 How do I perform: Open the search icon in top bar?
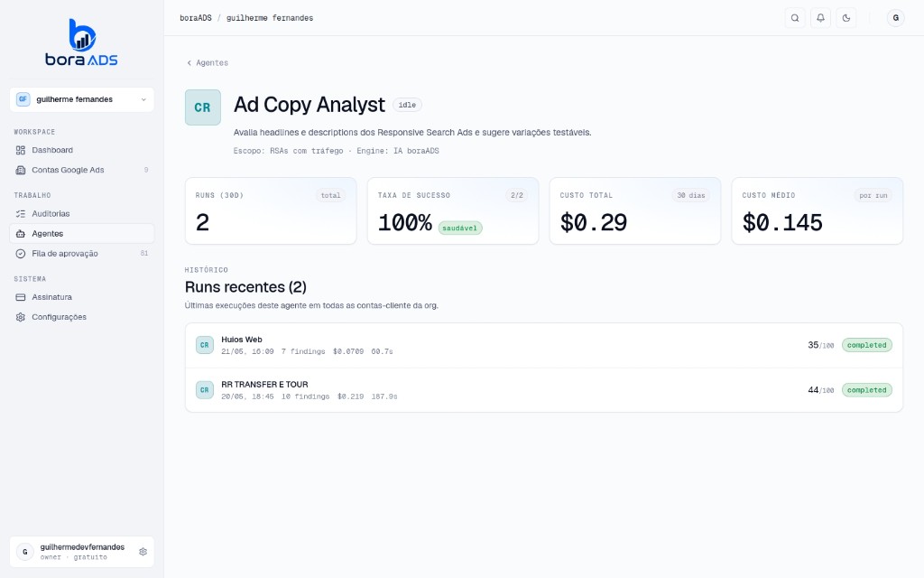[x=795, y=18]
